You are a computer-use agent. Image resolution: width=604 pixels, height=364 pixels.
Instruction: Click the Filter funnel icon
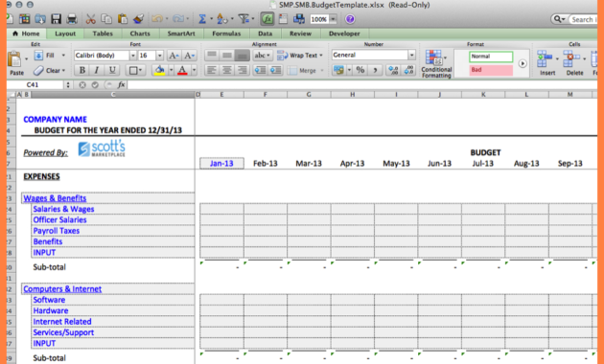(x=244, y=19)
